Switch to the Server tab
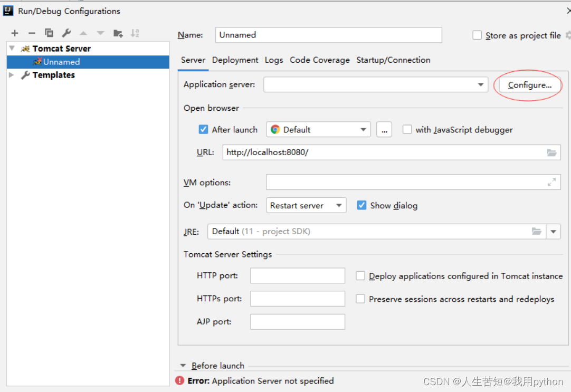571x392 pixels. pyautogui.click(x=193, y=60)
